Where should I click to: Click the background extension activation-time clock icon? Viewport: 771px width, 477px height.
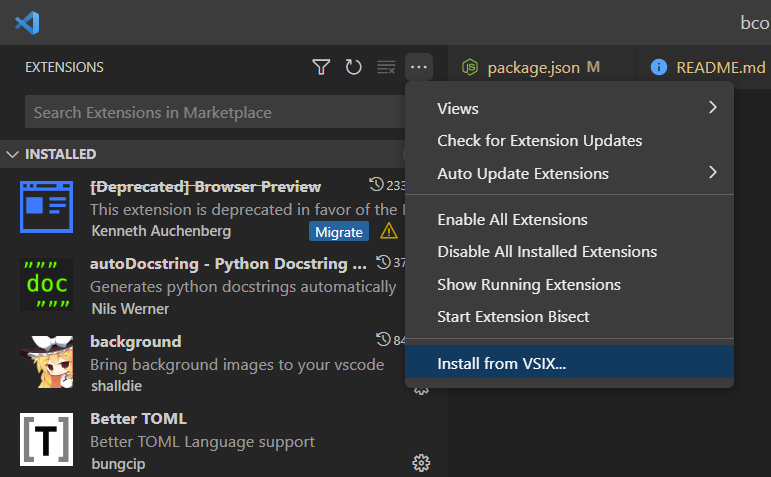pyautogui.click(x=383, y=339)
